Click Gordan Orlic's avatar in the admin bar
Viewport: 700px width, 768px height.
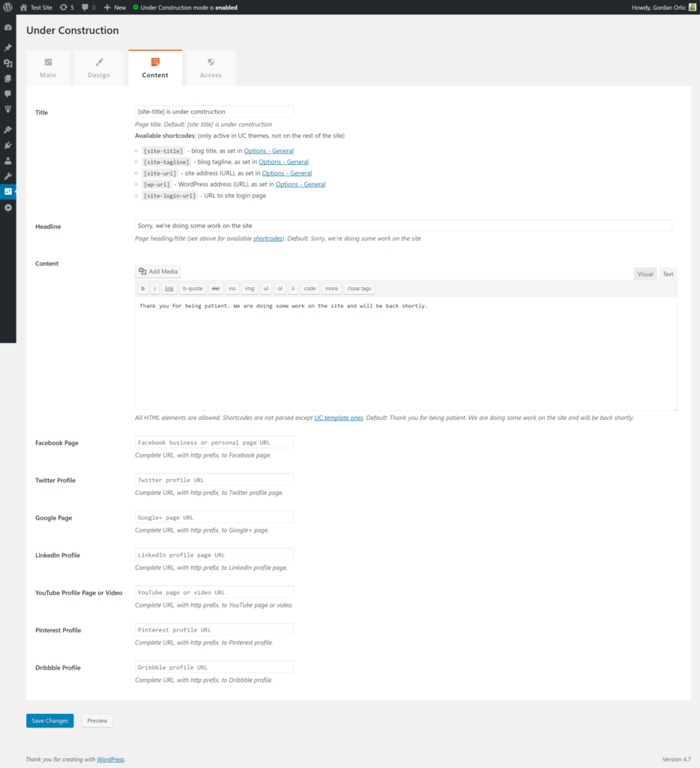coord(693,7)
